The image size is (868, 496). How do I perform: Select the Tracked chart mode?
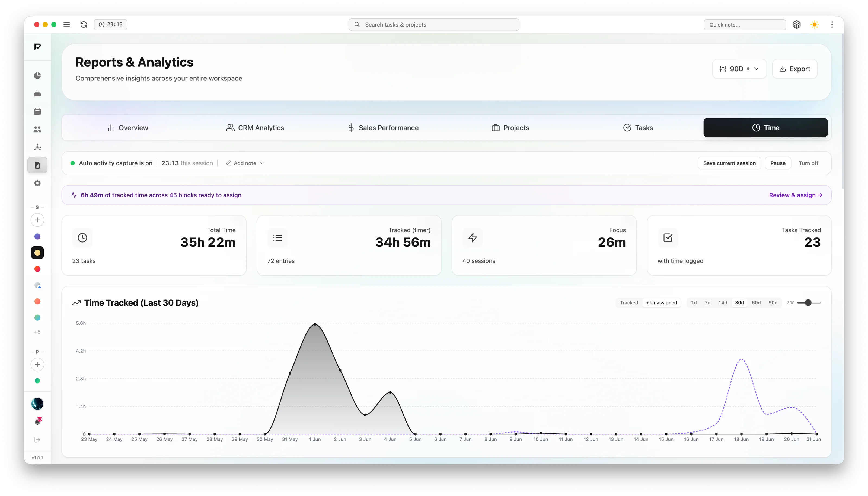pyautogui.click(x=629, y=302)
